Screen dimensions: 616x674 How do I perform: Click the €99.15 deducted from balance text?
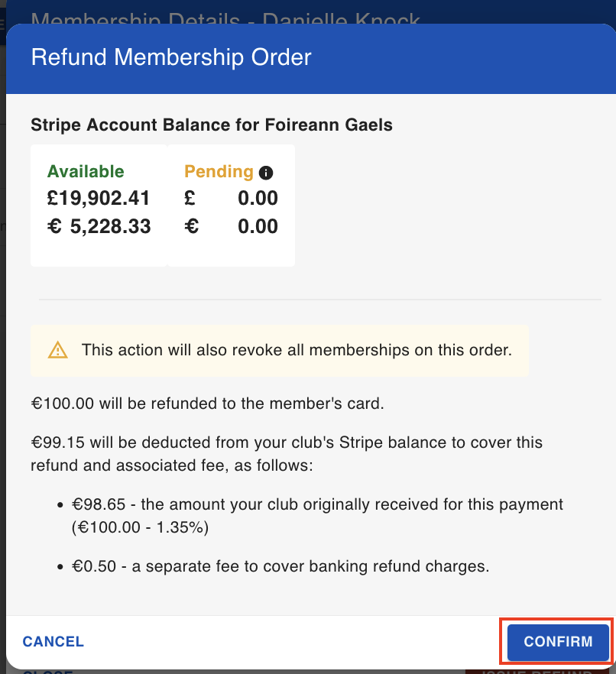click(x=287, y=453)
